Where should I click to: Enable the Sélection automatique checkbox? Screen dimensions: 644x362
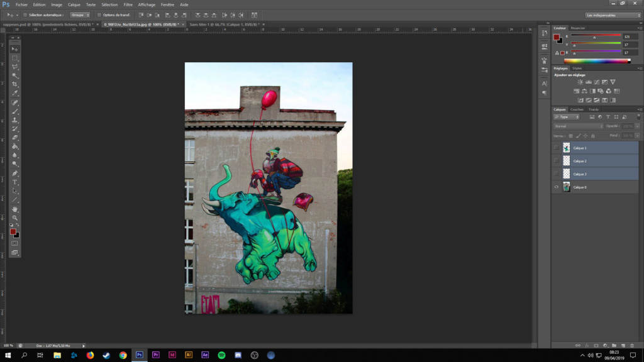25,15
